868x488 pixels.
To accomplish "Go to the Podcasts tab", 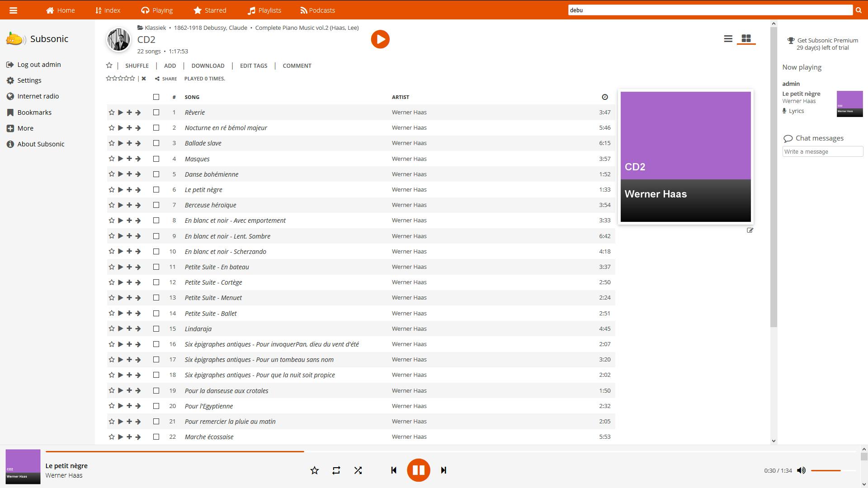I will (x=317, y=10).
